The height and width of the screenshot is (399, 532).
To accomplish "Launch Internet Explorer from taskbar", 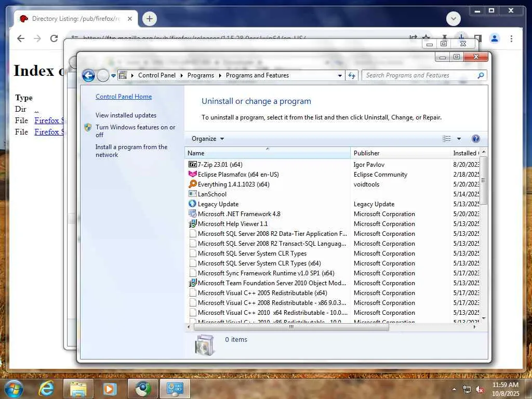I will (46, 389).
